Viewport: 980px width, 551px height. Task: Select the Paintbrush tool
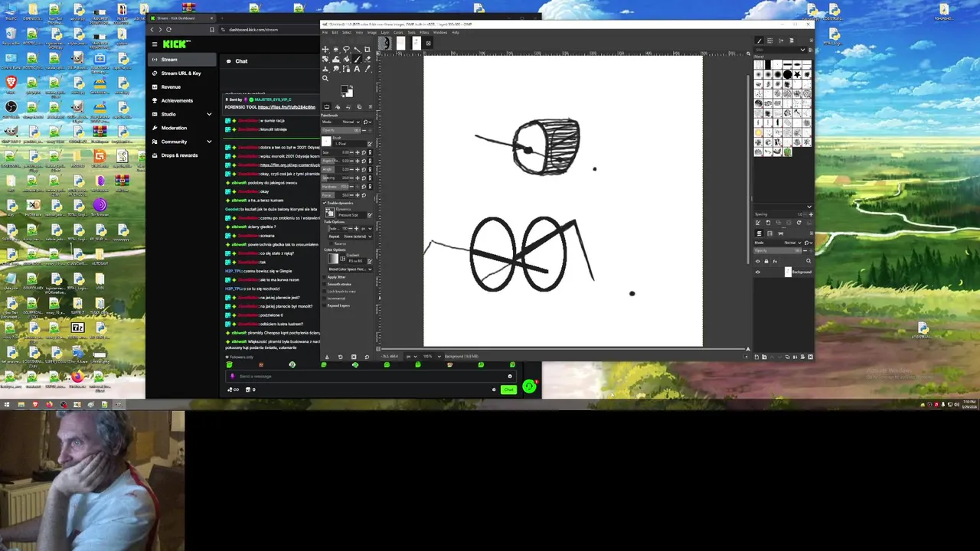pos(357,59)
